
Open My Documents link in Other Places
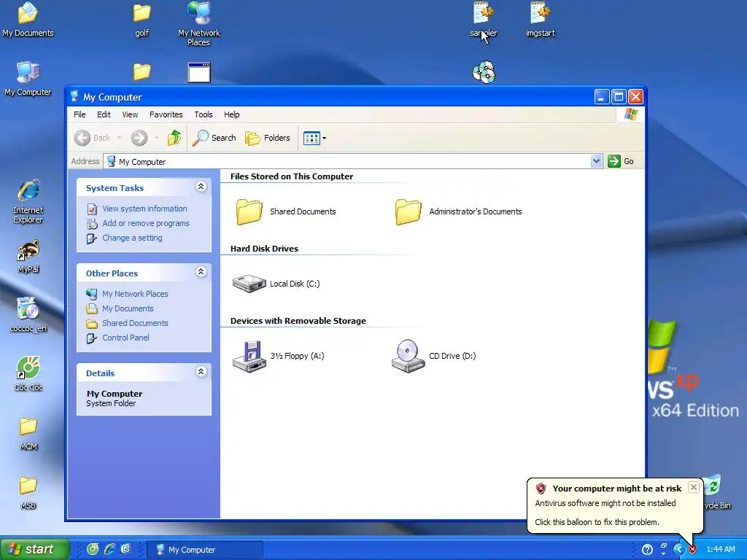click(x=128, y=308)
